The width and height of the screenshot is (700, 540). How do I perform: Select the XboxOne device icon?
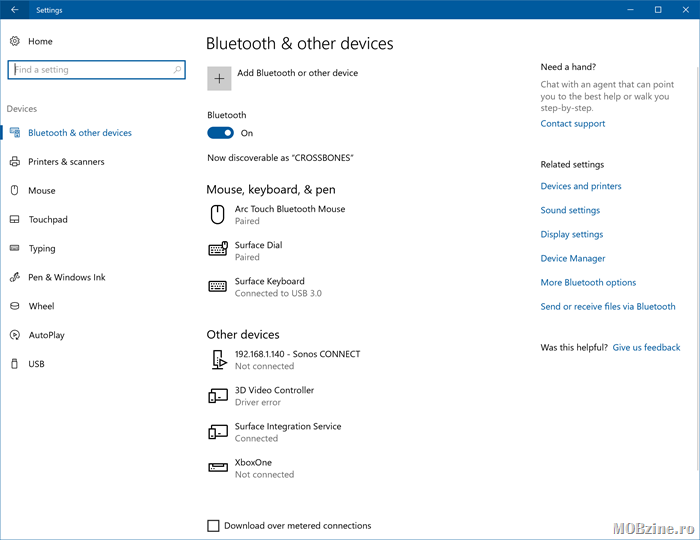(x=217, y=468)
